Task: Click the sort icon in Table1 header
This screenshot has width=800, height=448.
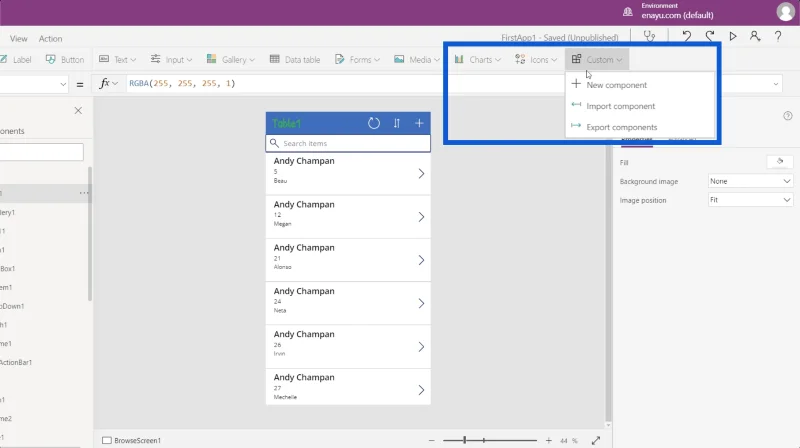Action: tap(396, 123)
